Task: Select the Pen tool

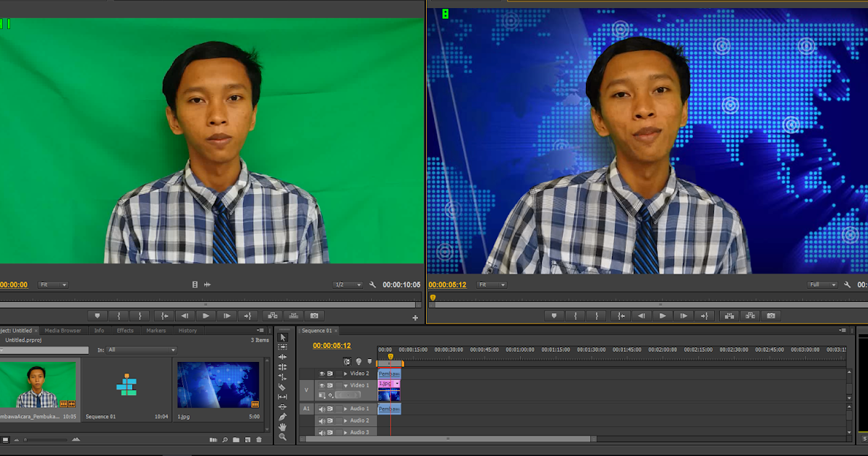Action: pos(283,417)
